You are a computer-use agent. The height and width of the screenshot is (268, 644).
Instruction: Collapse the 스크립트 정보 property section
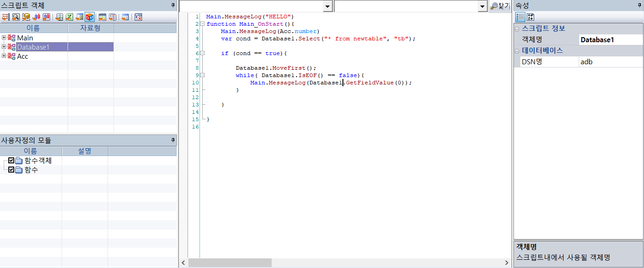click(x=517, y=28)
